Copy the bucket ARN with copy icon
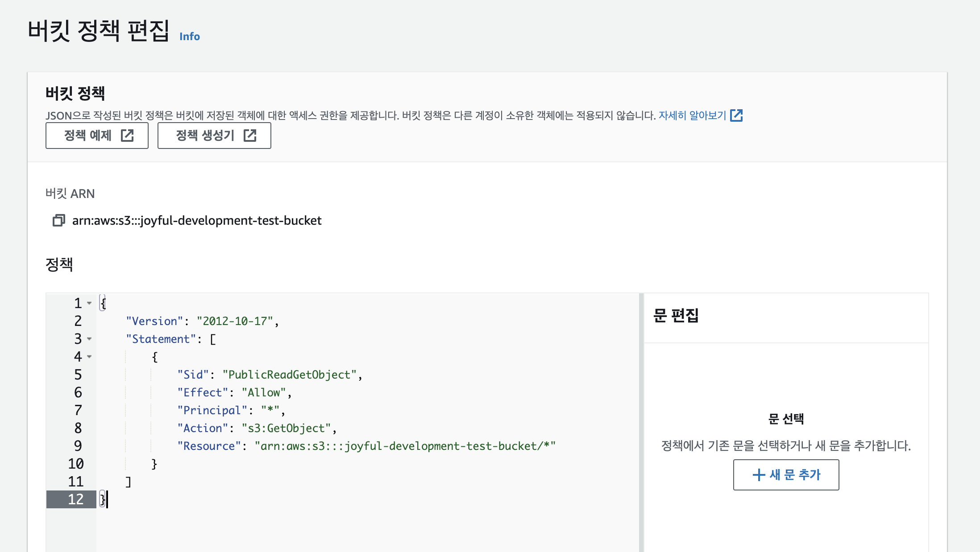The width and height of the screenshot is (980, 552). 58,220
